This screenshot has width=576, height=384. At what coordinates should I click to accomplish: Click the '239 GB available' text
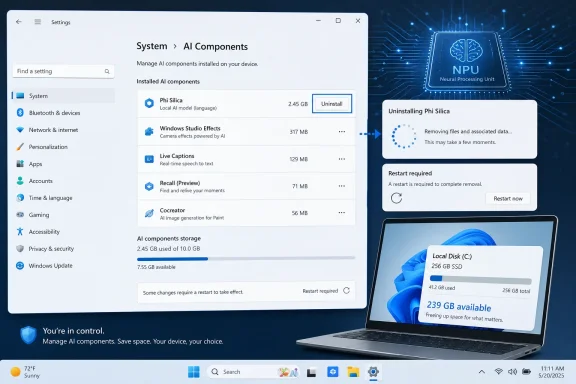point(459,306)
